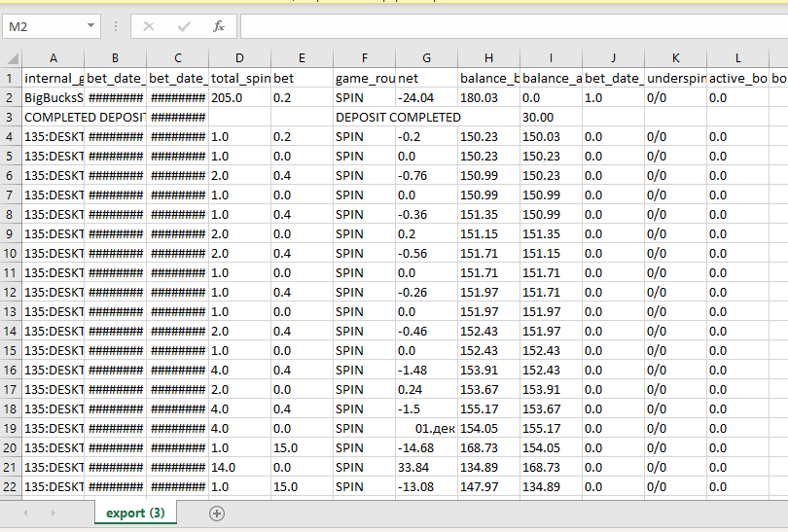
Task: Select column A header
Action: [54, 58]
